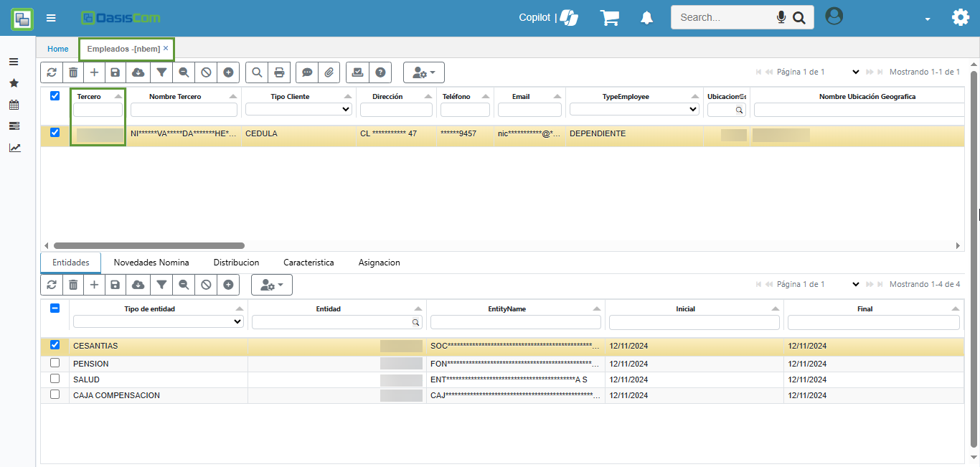The width and height of the screenshot is (980, 467).
Task: Open the chart analytics icon in left sidebar
Action: click(14, 148)
